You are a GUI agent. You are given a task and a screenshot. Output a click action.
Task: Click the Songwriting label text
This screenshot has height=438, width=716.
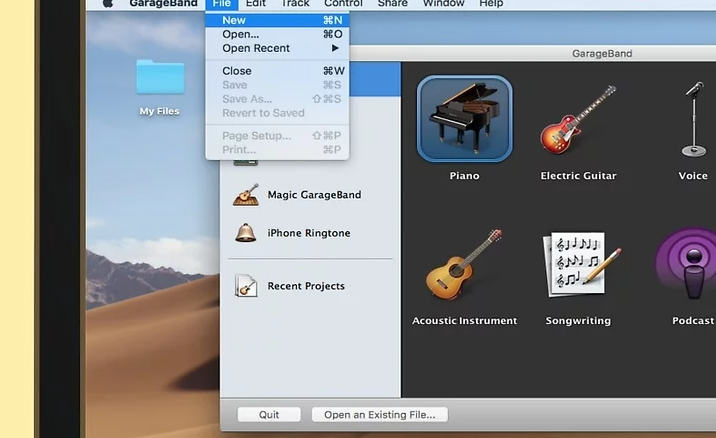(x=578, y=321)
